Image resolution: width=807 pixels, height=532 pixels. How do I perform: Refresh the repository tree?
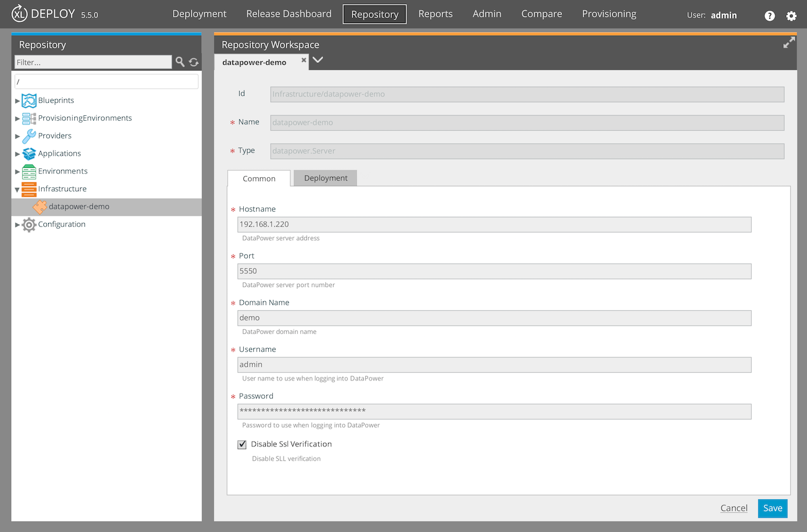click(x=194, y=62)
